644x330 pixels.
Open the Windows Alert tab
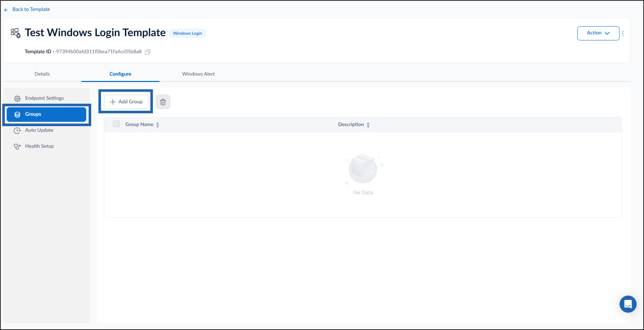tap(198, 74)
